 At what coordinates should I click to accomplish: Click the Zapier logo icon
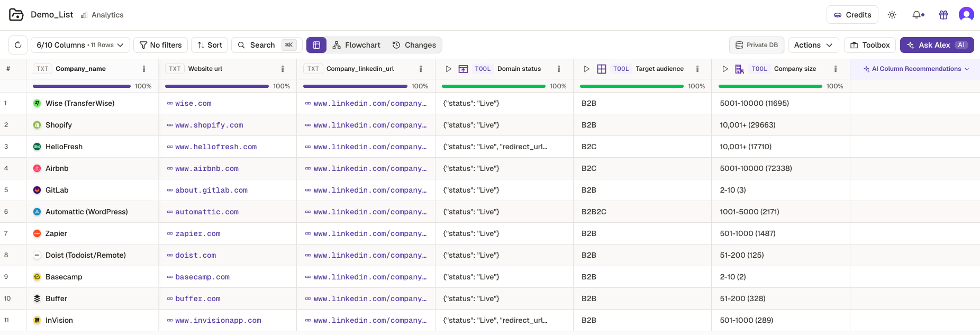(37, 233)
